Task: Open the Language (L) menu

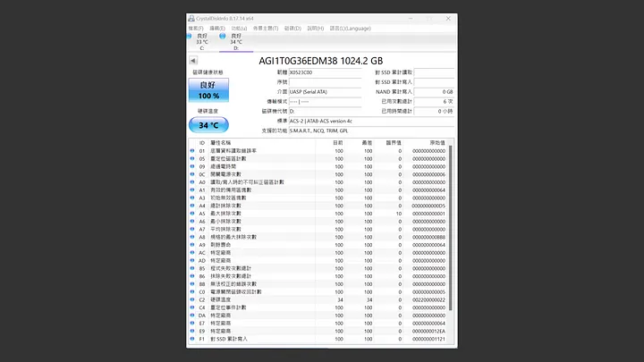Action: [x=351, y=29]
